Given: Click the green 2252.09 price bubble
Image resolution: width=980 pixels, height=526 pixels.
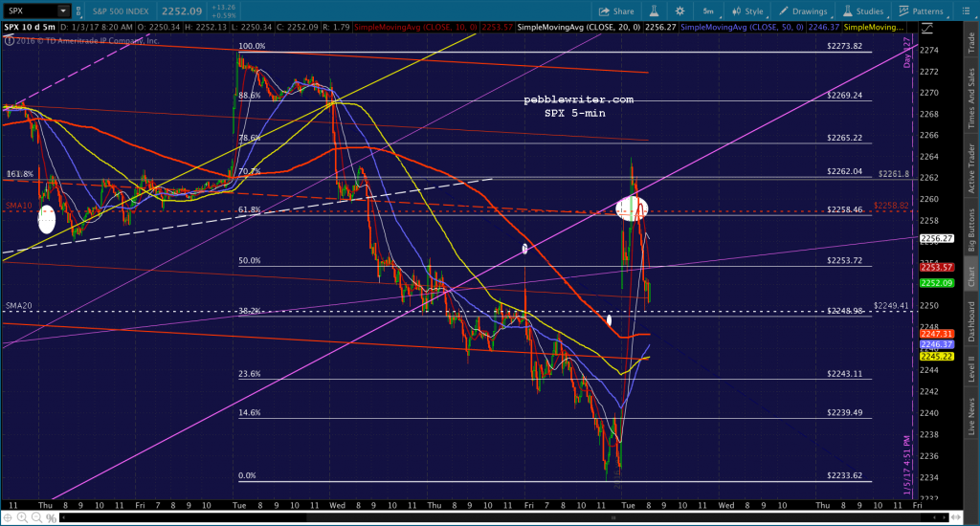Looking at the screenshot, I should tap(936, 283).
